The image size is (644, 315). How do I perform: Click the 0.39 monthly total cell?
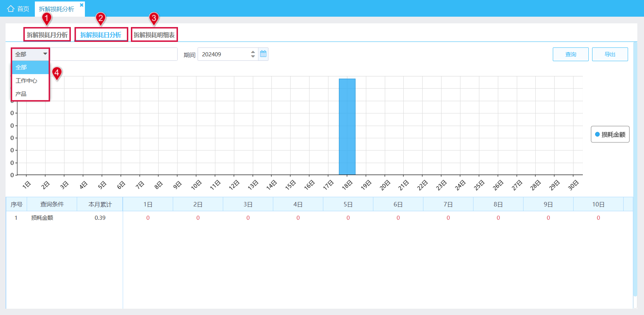click(x=100, y=218)
